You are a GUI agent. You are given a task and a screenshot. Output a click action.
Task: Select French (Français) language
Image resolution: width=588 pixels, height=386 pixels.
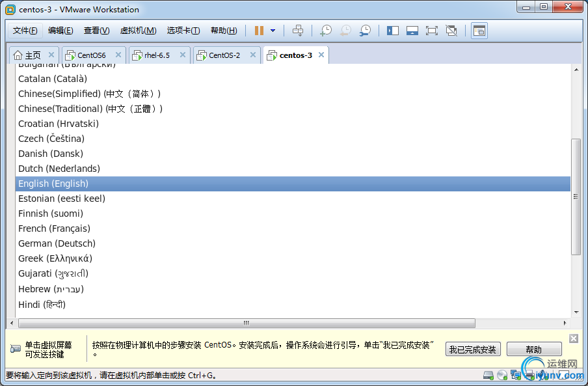pyautogui.click(x=293, y=229)
